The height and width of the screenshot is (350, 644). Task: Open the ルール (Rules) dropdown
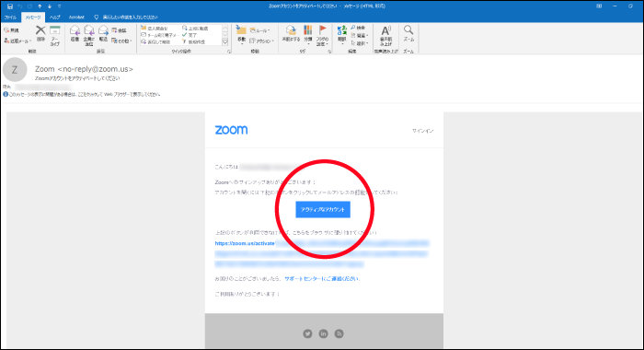pyautogui.click(x=259, y=30)
